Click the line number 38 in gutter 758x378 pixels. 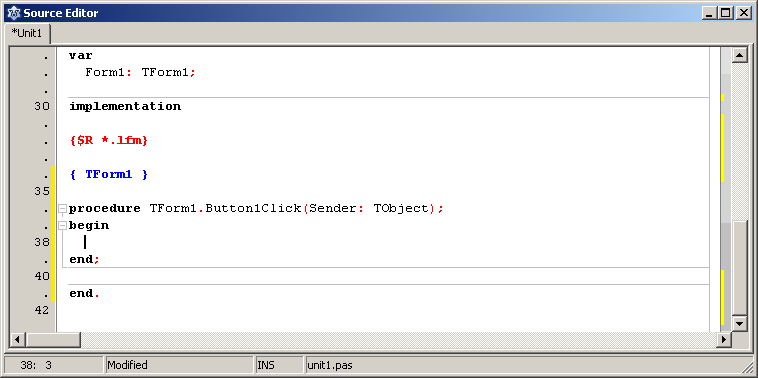coord(42,242)
